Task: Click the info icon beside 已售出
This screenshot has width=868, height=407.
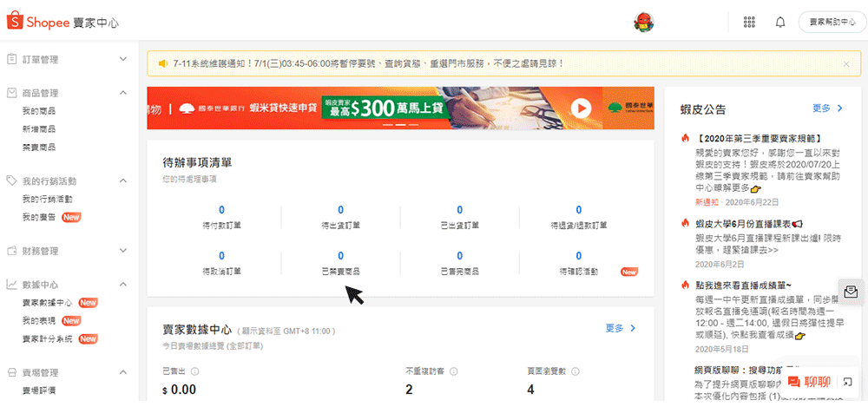Action: point(194,371)
